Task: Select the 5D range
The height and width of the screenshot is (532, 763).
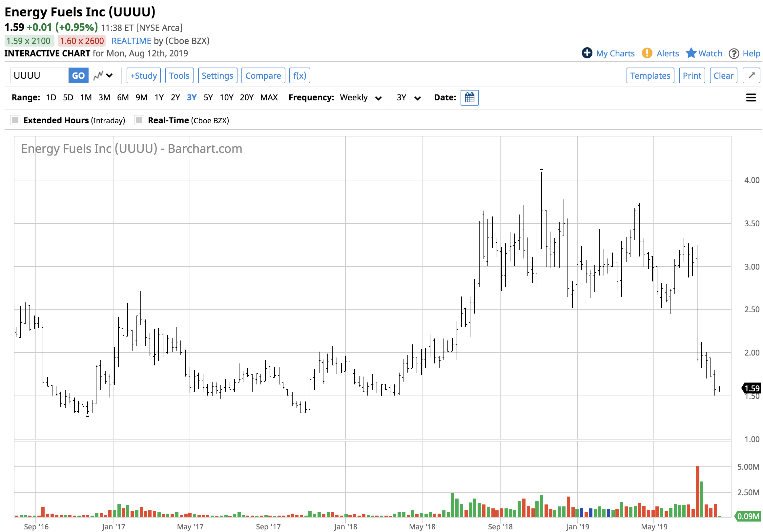Action: point(68,98)
